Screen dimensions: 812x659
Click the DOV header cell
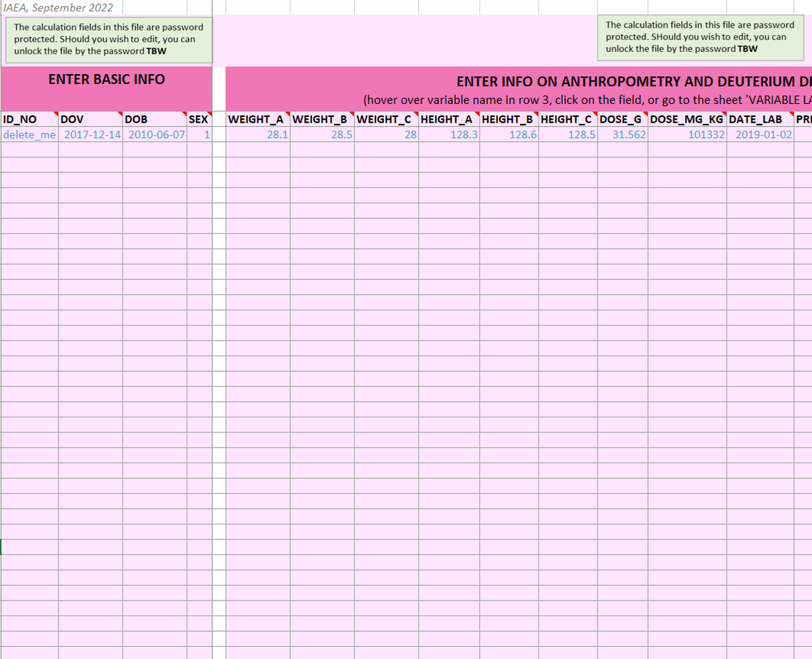click(90, 120)
